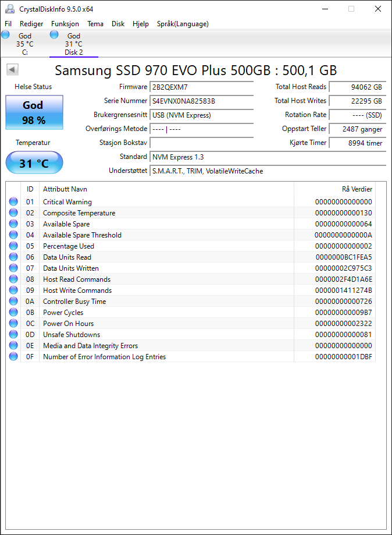392x535 pixels.
Task: Click status orb for Critical Warning row
Action: [x=13, y=201]
